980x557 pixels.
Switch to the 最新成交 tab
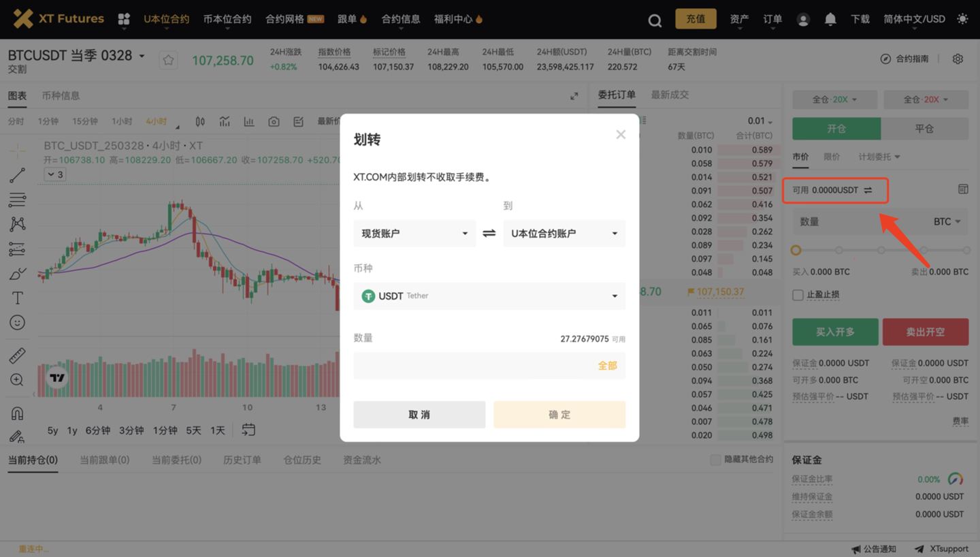tap(670, 95)
